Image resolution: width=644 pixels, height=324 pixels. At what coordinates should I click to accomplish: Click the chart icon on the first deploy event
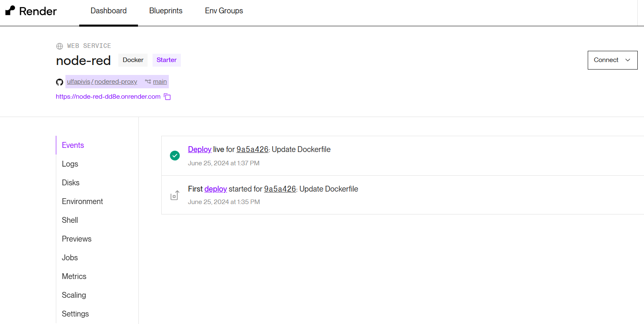(175, 194)
